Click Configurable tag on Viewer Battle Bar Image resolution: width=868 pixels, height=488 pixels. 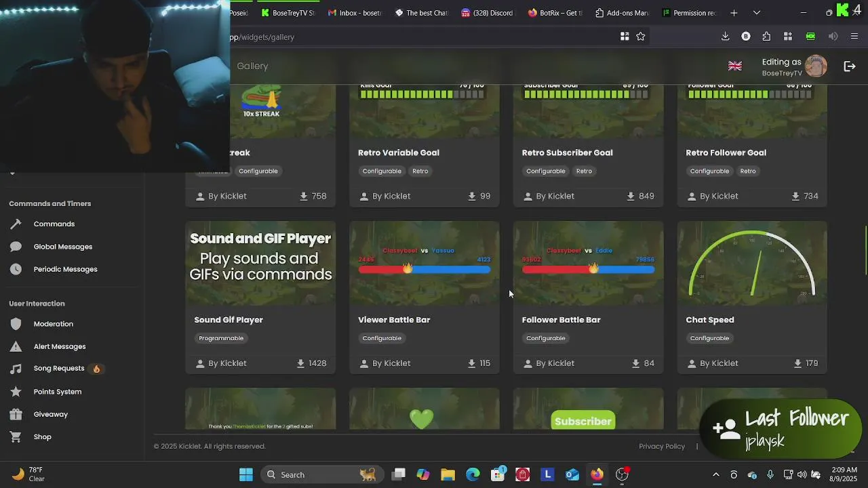point(382,338)
